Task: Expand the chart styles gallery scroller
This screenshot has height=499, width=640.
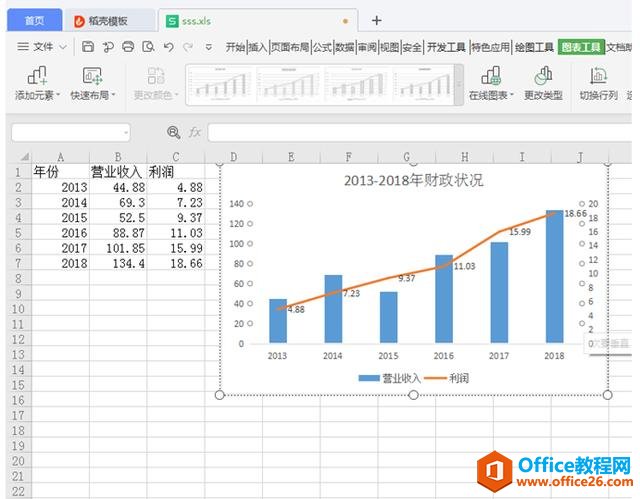Action: [x=459, y=84]
